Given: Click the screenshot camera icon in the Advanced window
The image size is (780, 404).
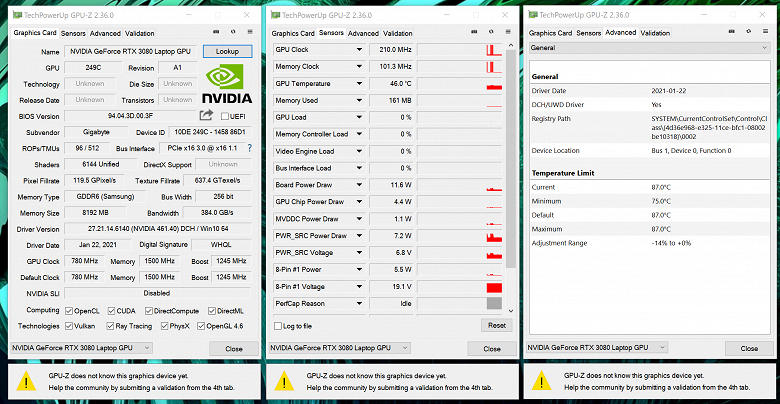Looking at the screenshot, I should tap(732, 31).
